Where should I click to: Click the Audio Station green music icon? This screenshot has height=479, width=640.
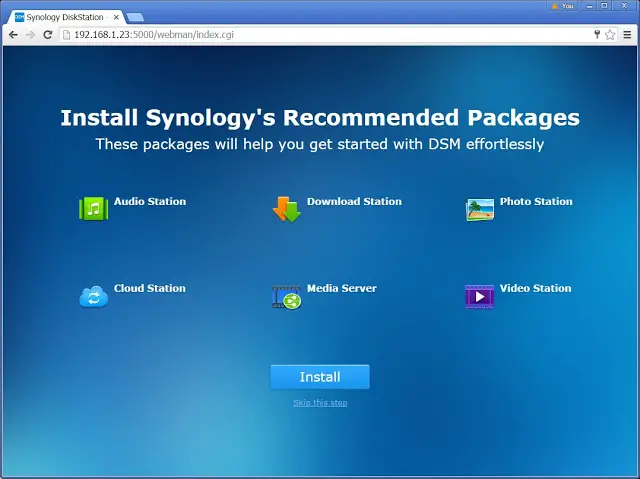point(93,208)
